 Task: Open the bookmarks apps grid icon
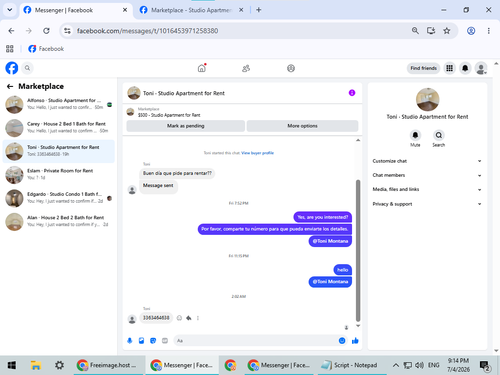10,49
